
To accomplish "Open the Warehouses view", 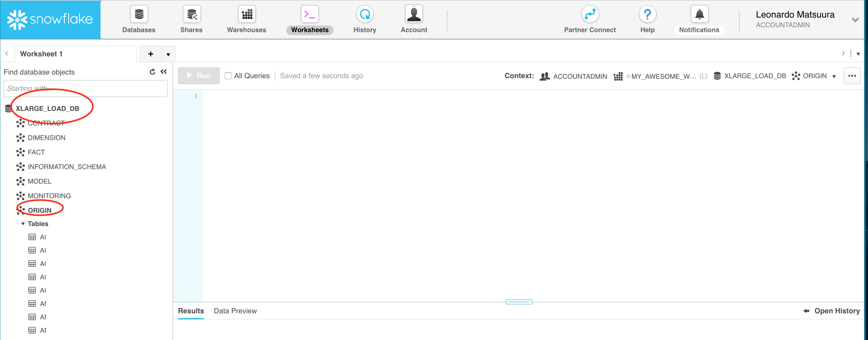I will pos(246,18).
